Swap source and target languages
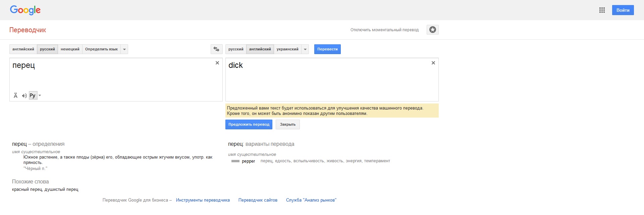 click(x=216, y=49)
